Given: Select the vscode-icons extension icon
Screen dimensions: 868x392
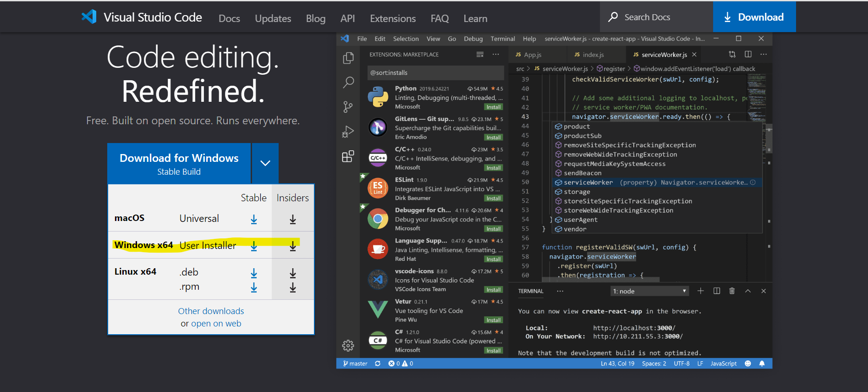Looking at the screenshot, I should point(378,280).
